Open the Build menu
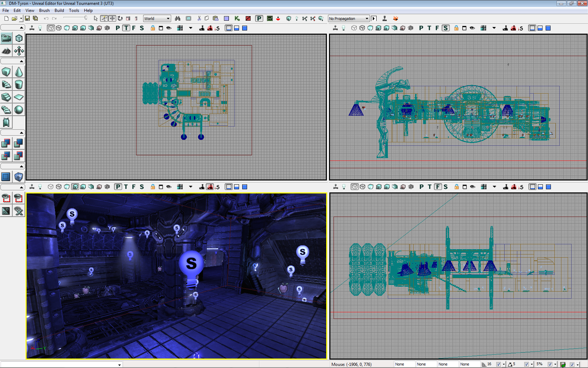The width and height of the screenshot is (588, 368). tap(59, 11)
